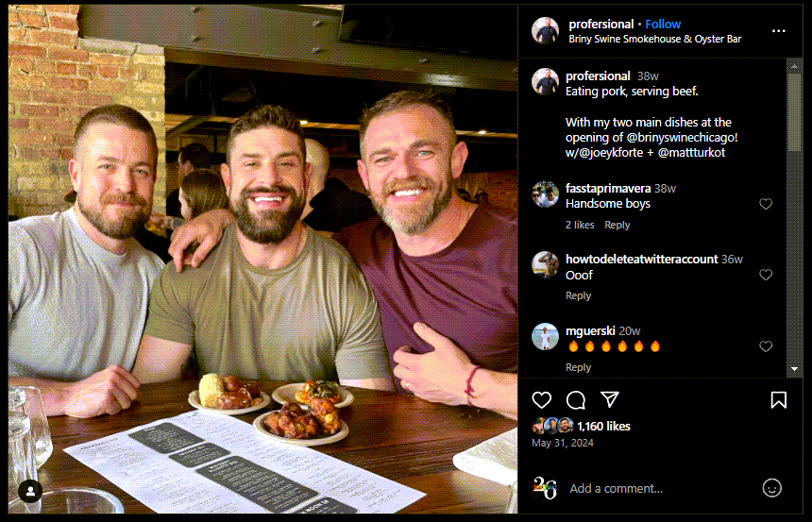
Task: Open the three-dot more options menu
Action: point(778,31)
